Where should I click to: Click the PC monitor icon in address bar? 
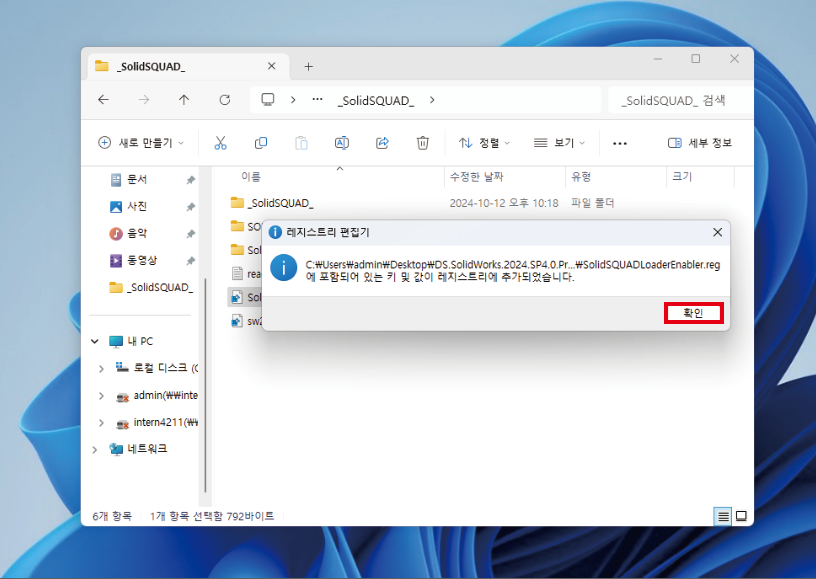pos(267,100)
